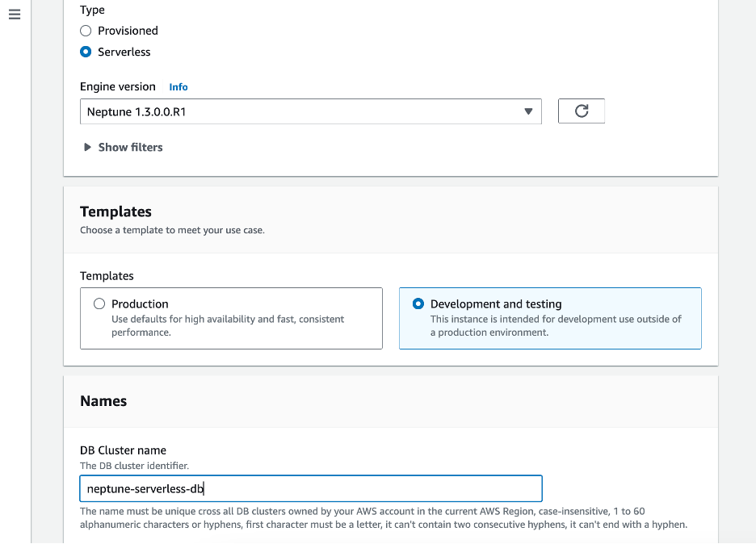Expand the Show filters section
The height and width of the screenshot is (544, 756).
(x=130, y=147)
